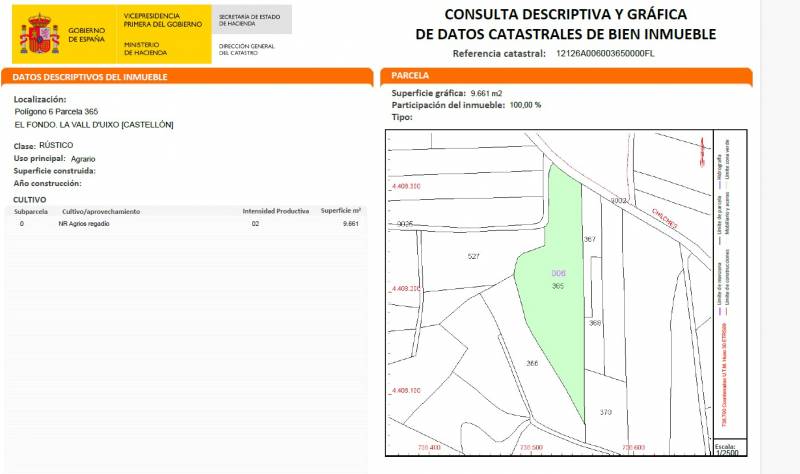The height and width of the screenshot is (474, 800).
Task: Click the 'CHILCHES' road name on the map
Action: (665, 218)
